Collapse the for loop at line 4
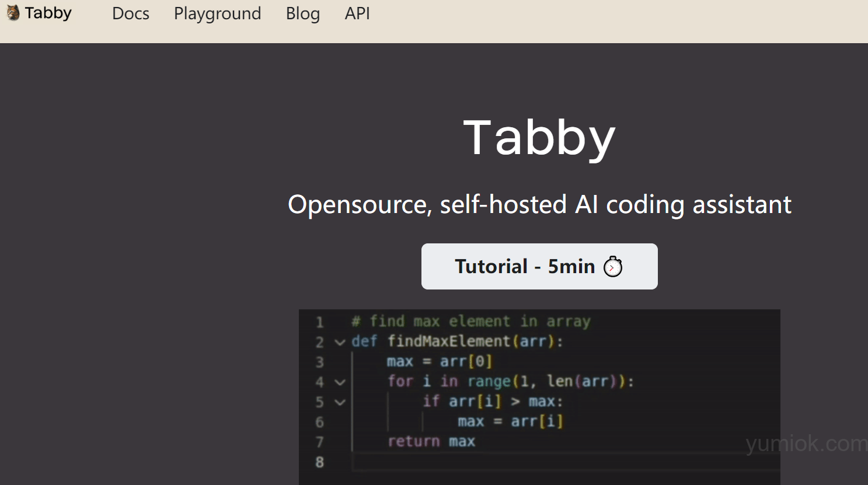Image resolution: width=868 pixels, height=485 pixels. click(340, 382)
